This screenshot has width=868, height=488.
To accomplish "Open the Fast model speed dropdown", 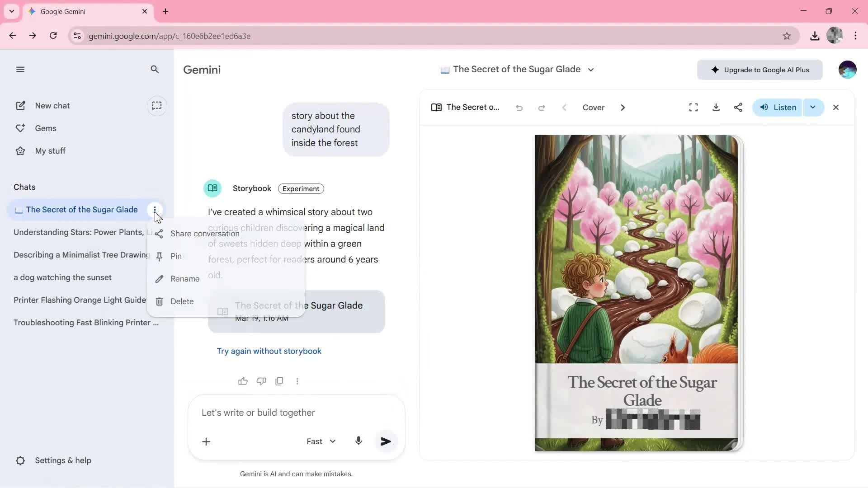I will [x=321, y=441].
